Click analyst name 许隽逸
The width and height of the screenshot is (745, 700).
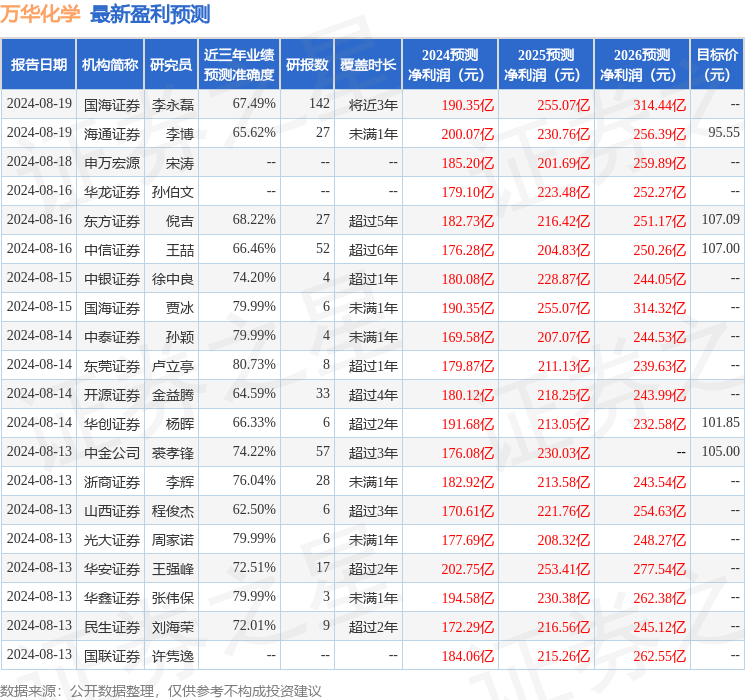pos(172,656)
